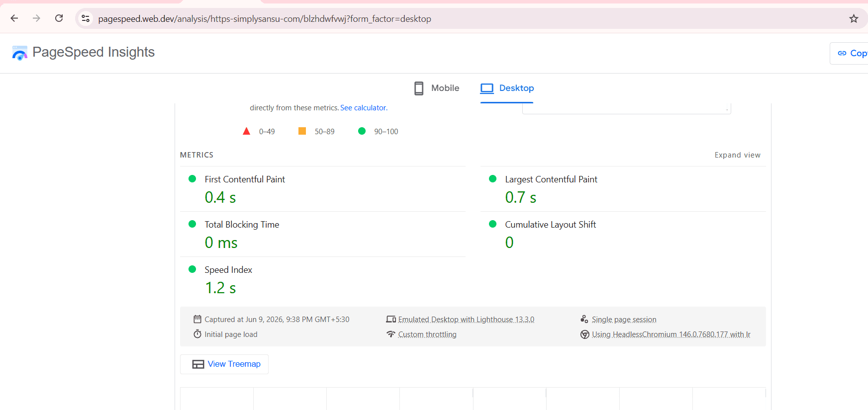Toggle Expand view for metrics

coord(737,155)
